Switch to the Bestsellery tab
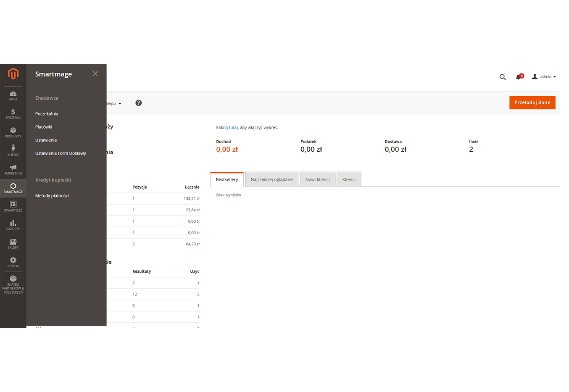The width and height of the screenshot is (569, 392). coord(227,179)
